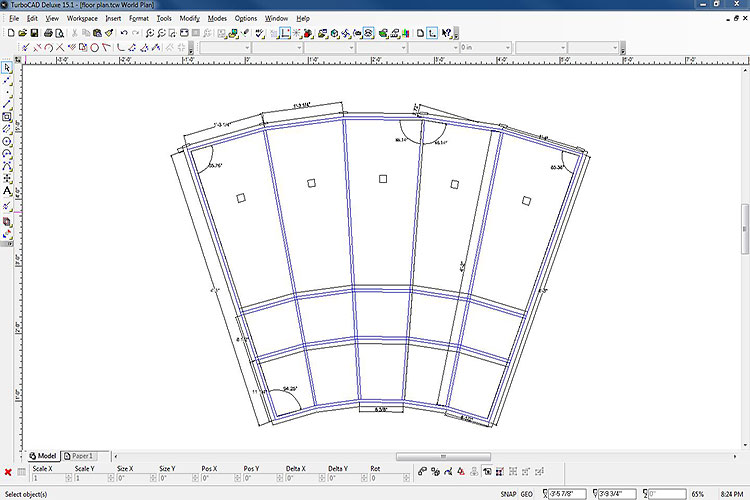Click the Undo arrow icon
Screen dimensions: 750x500
click(x=123, y=33)
